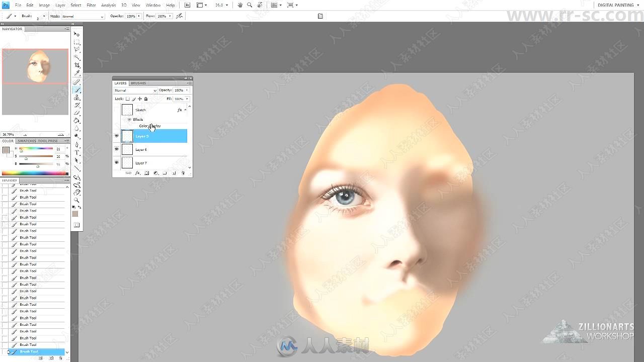Viewport: 644px width, 362px height.
Task: Select the Crop tool
Action: 77,65
